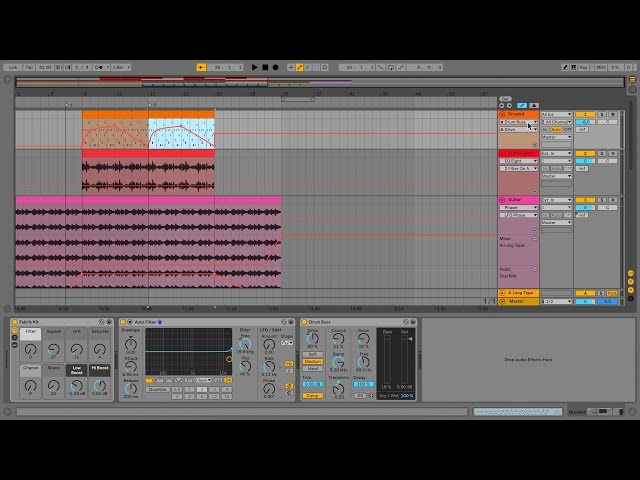Select the pink Guitar audio clip
This screenshot has width=640, height=480.
[x=148, y=242]
